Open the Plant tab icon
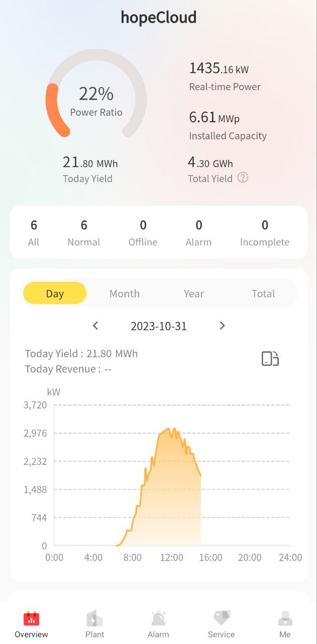The width and height of the screenshot is (317, 644). click(x=94, y=618)
